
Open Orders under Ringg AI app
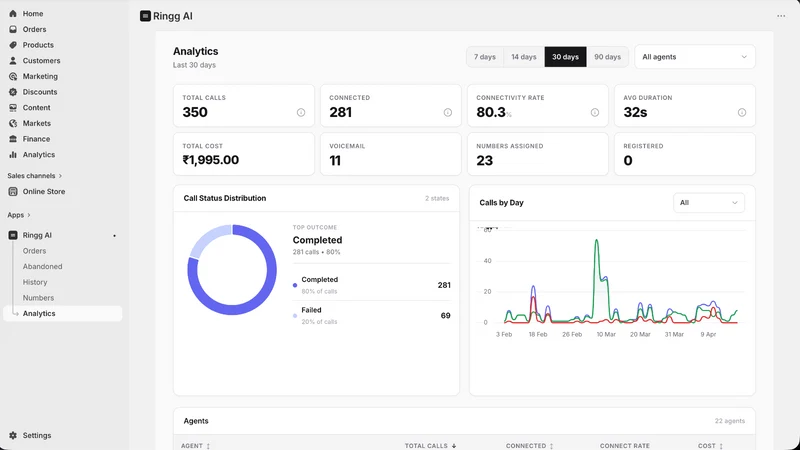[34, 251]
